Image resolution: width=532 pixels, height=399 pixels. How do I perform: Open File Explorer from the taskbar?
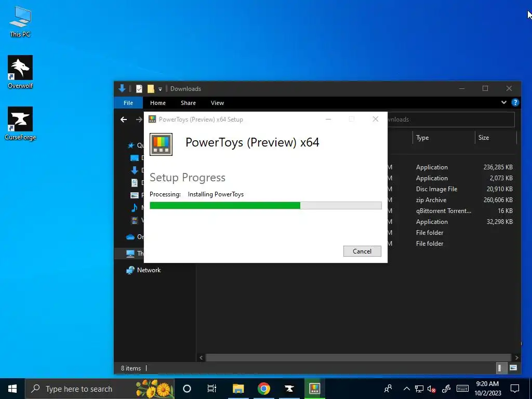pyautogui.click(x=238, y=389)
